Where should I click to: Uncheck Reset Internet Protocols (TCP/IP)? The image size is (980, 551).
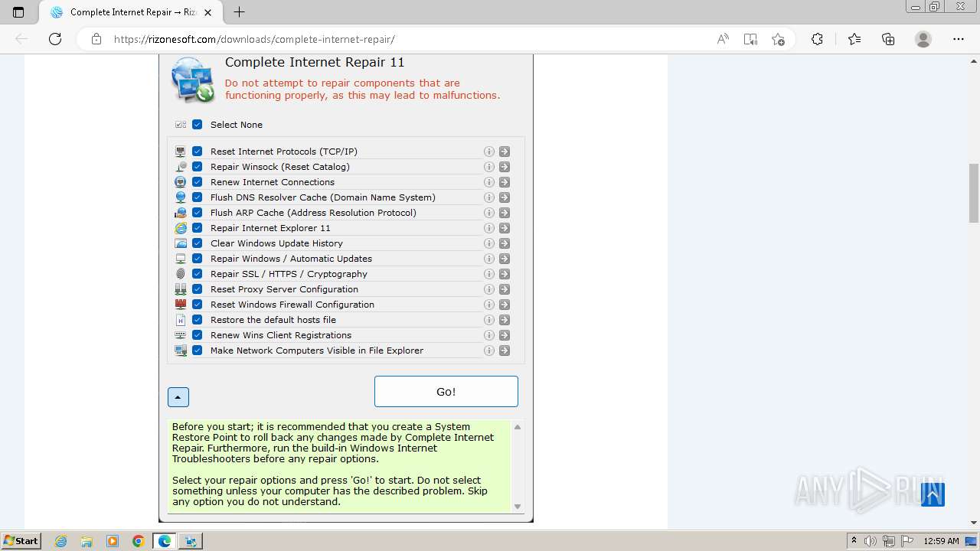198,152
